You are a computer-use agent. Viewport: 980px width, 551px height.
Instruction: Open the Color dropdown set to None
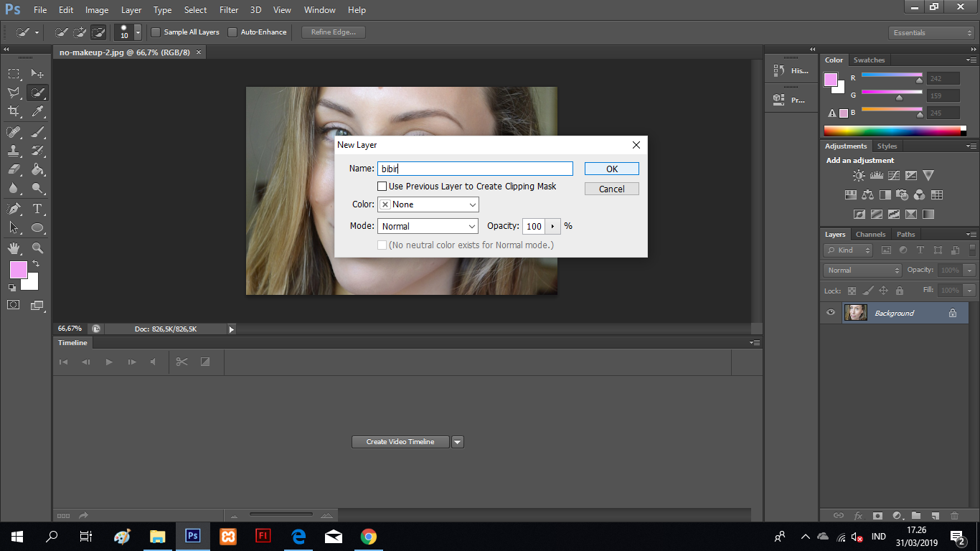point(428,204)
